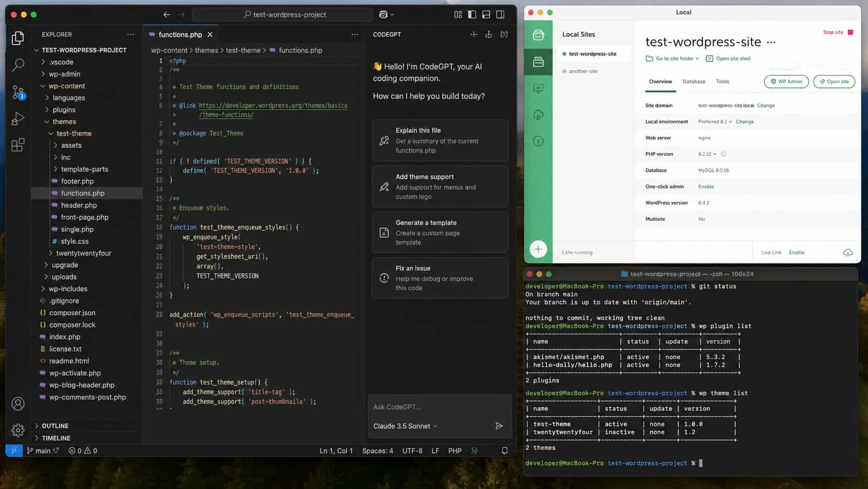The height and width of the screenshot is (489, 868).
Task: Click the Explain this file suggestion
Action: click(440, 140)
